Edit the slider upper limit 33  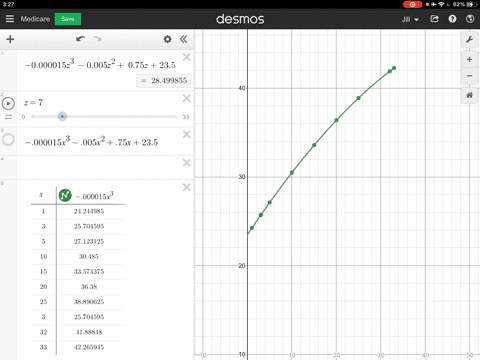point(186,117)
